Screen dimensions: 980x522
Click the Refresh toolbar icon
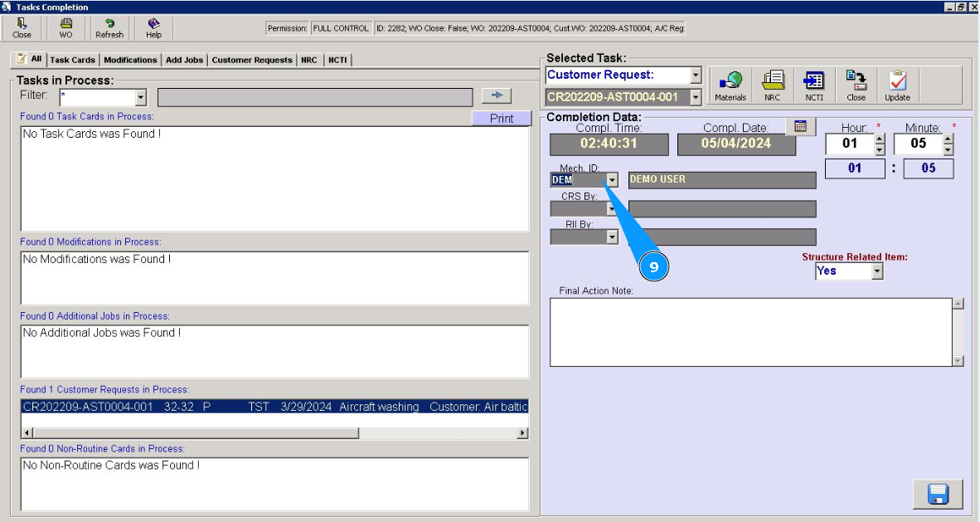coord(109,27)
